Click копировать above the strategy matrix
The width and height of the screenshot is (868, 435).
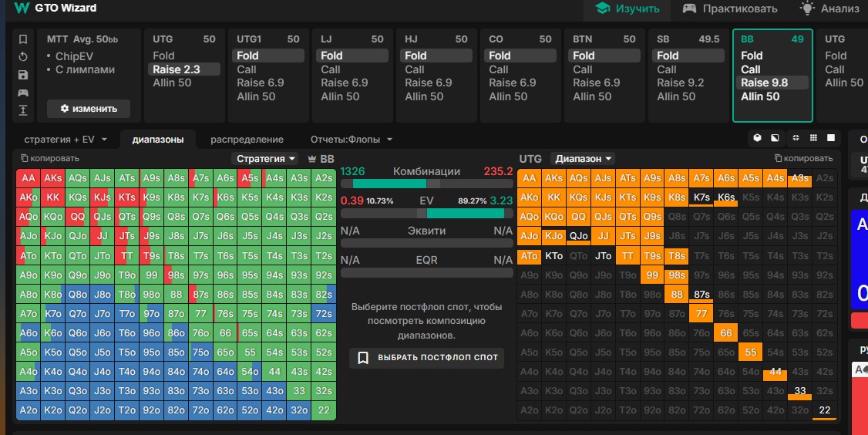coord(50,158)
